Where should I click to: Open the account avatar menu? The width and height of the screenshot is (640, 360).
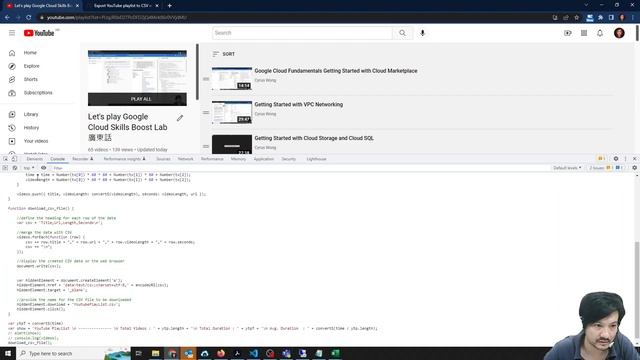[x=619, y=33]
